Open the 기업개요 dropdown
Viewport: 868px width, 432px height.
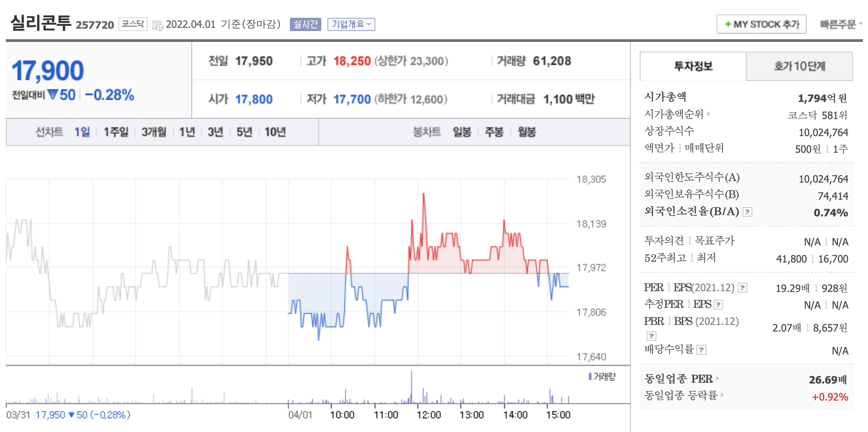point(351,24)
